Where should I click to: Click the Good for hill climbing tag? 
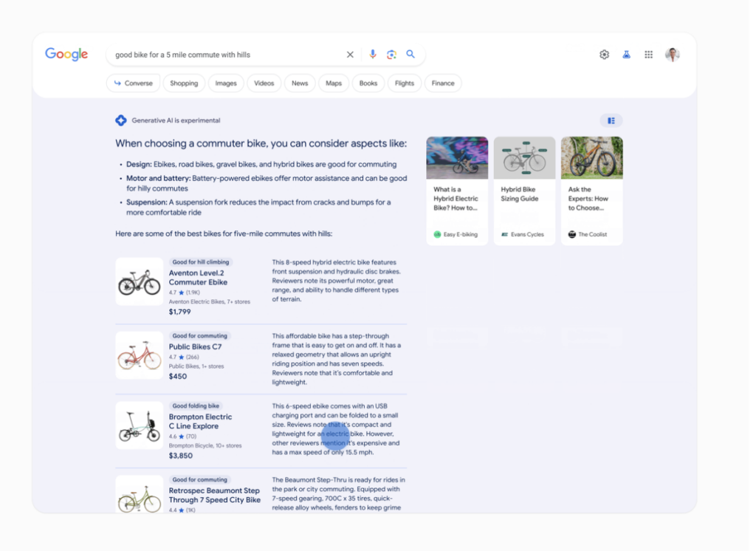click(201, 262)
